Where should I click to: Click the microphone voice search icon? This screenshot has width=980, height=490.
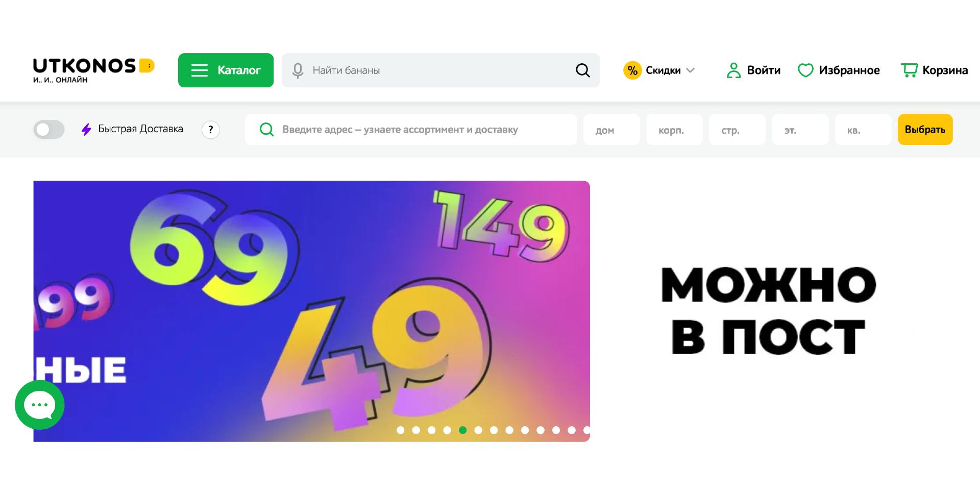298,70
